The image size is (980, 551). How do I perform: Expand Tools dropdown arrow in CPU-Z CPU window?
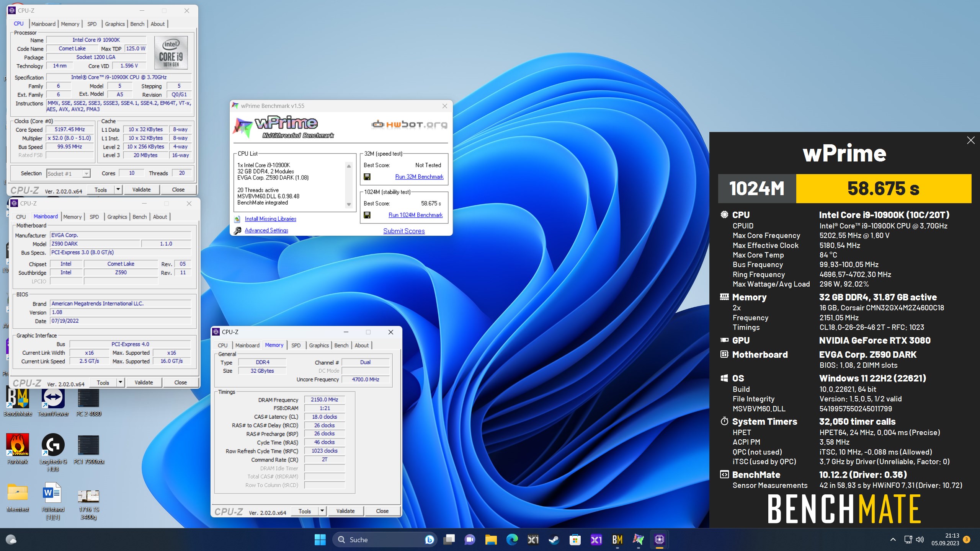pos(118,189)
